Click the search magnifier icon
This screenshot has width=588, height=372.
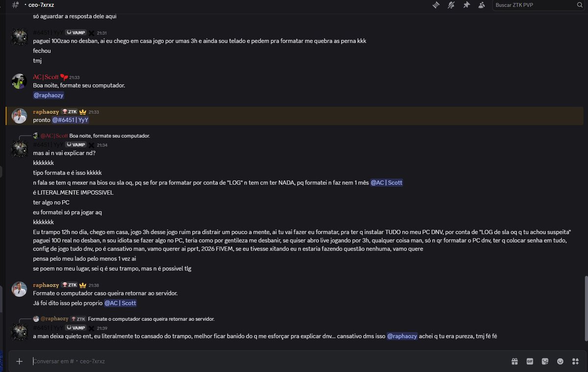(580, 5)
